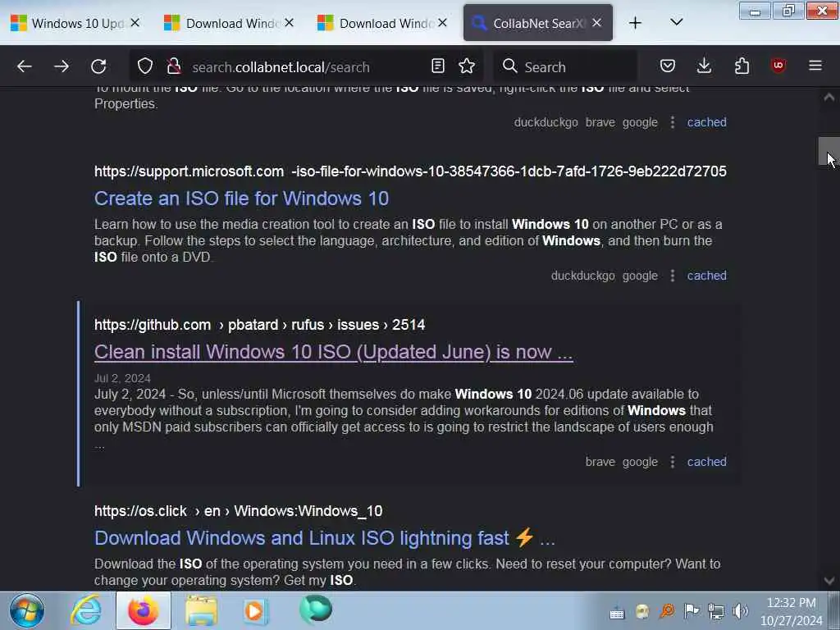Screen dimensions: 840x630
Task: Click brave engine label on rufus result
Action: tap(600, 461)
